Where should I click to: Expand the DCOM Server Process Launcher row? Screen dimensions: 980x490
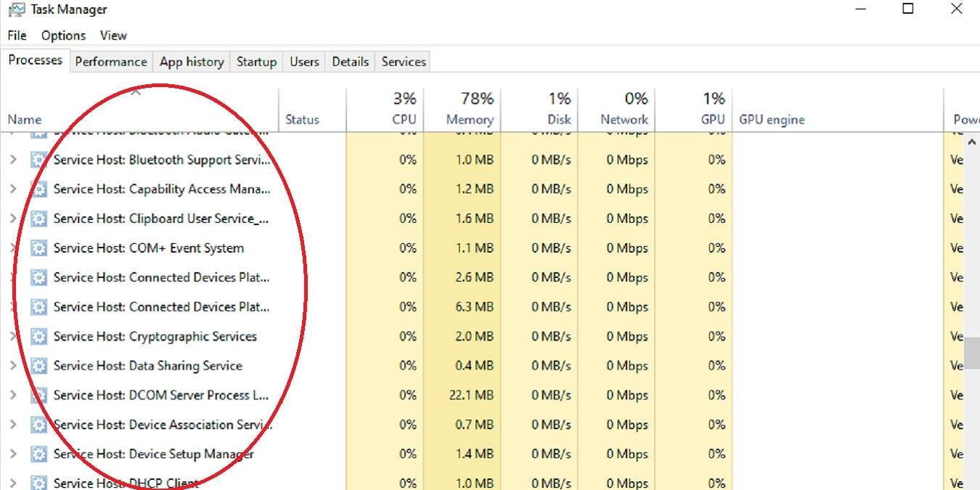[13, 396]
